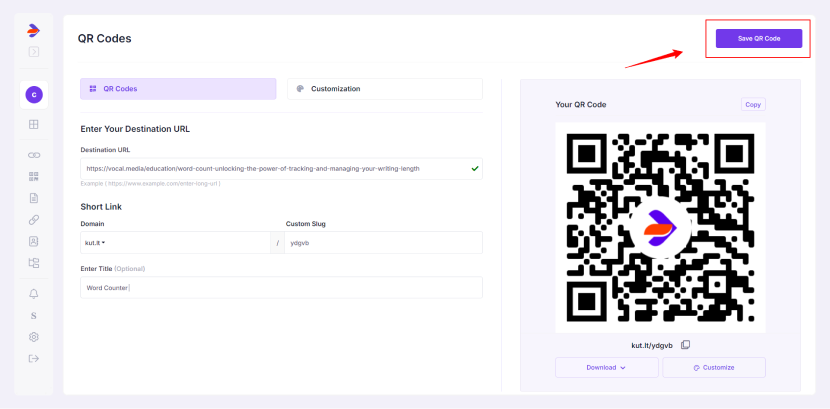Click the Destination URL input field
The image size is (830, 409).
(x=281, y=169)
